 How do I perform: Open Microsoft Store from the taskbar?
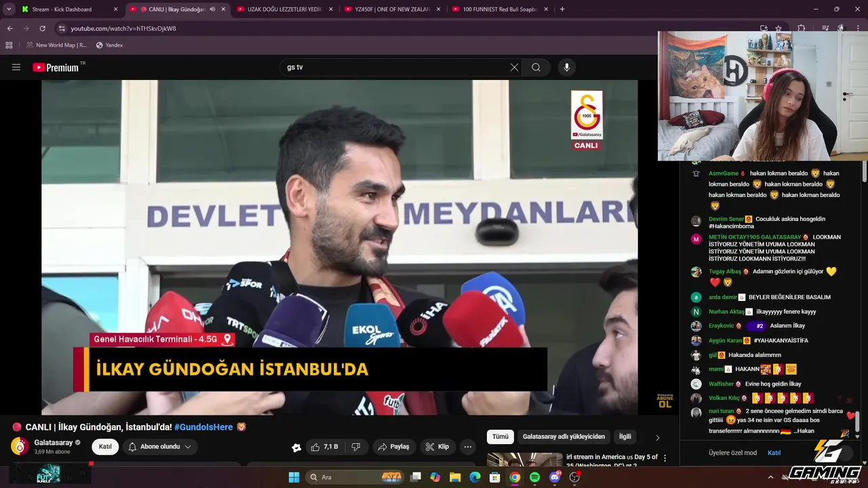pyautogui.click(x=495, y=477)
